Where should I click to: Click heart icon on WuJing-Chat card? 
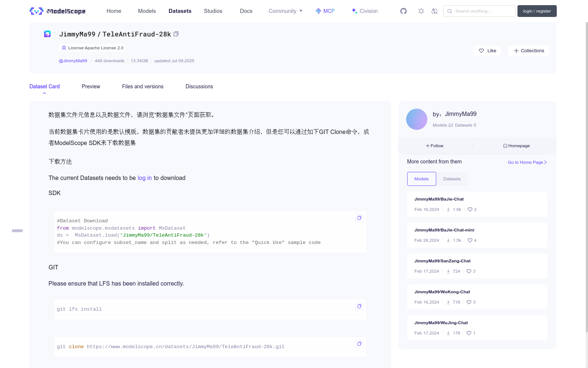[469, 333]
